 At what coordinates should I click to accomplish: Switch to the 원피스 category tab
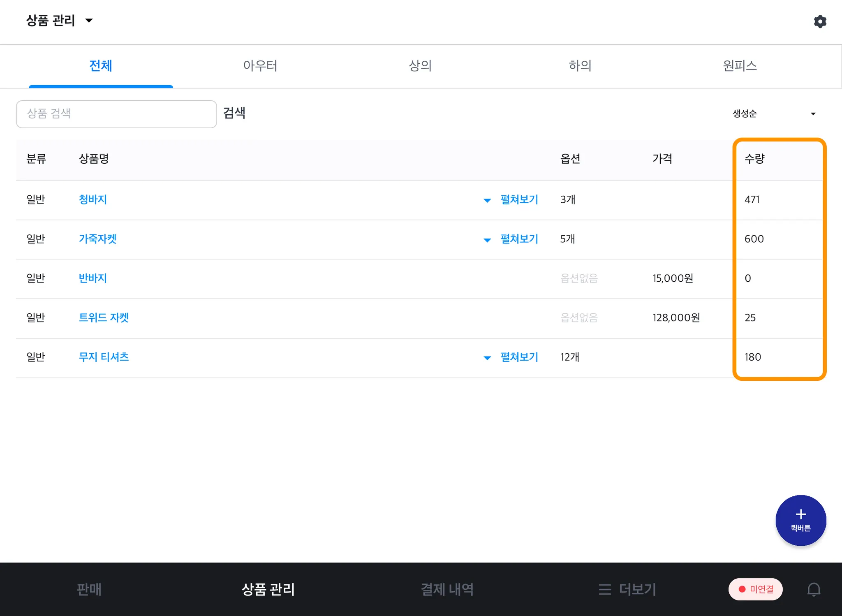[740, 66]
